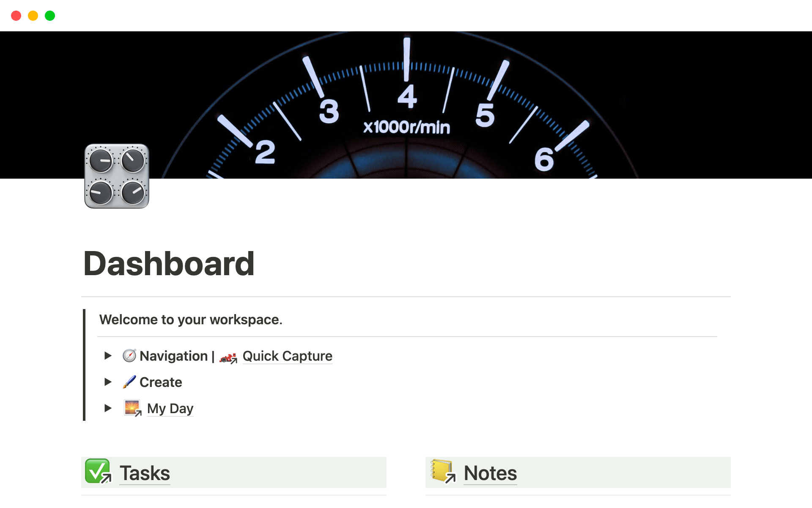Click the green window maximize button
This screenshot has width=812, height=508.
pyautogui.click(x=50, y=16)
